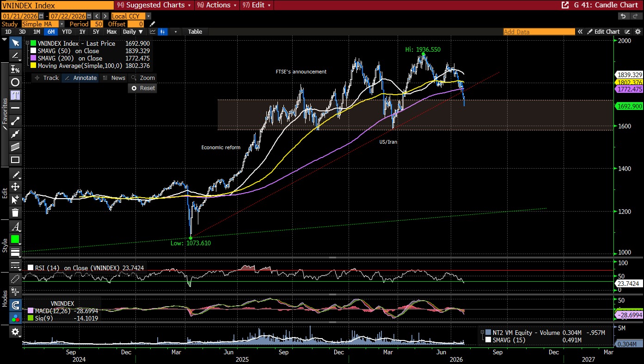Select the Max time range

pos(111,32)
